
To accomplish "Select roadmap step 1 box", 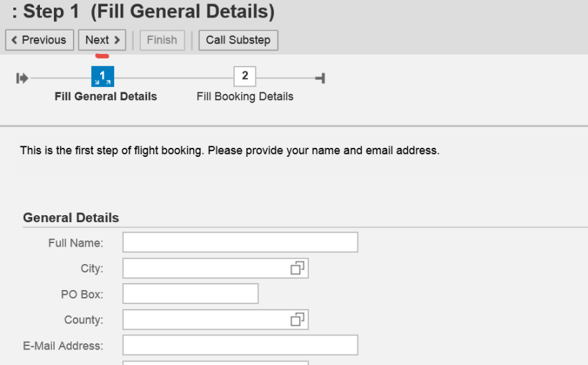I will pyautogui.click(x=102, y=76).
